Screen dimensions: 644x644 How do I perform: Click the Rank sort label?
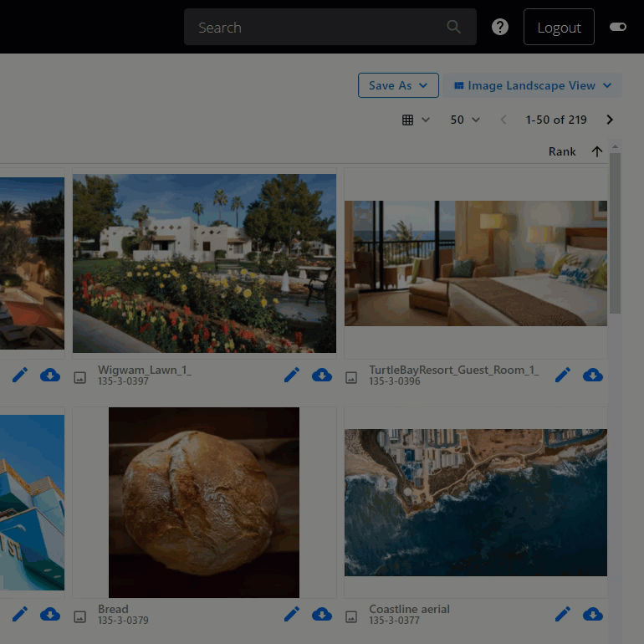(562, 151)
